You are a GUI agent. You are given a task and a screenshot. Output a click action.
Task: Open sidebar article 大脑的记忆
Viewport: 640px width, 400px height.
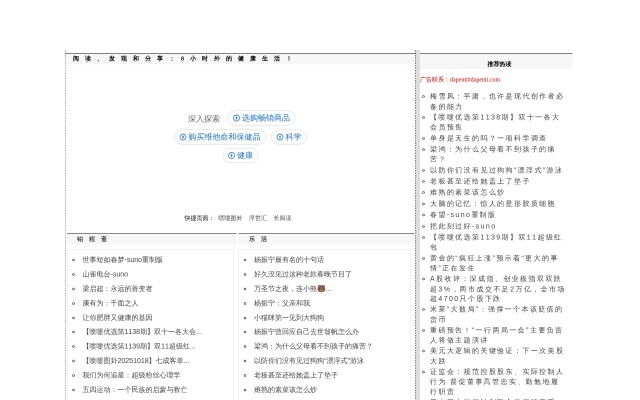[492, 203]
